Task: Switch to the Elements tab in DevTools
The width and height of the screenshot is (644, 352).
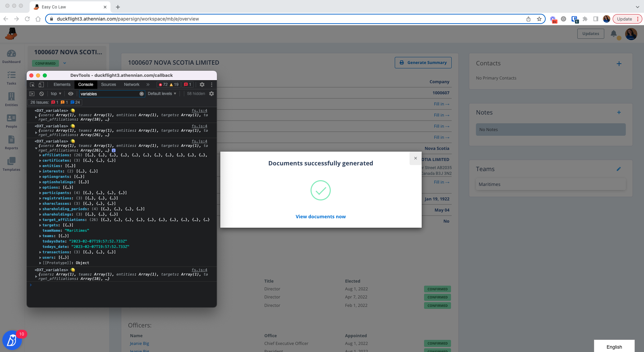Action: point(62,85)
